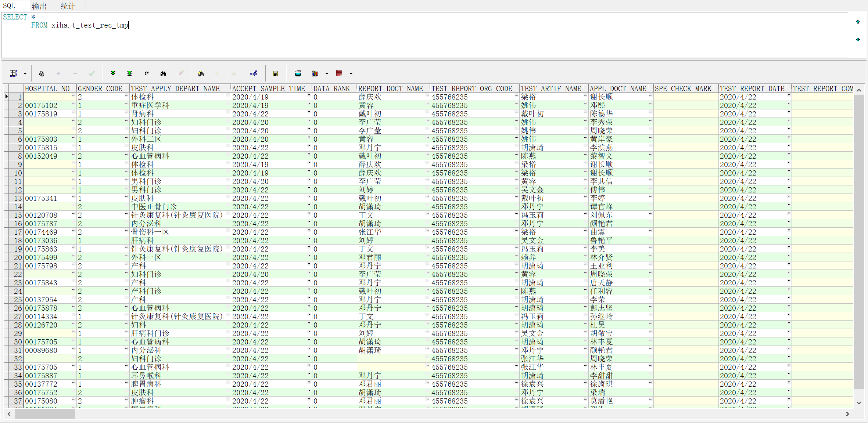The width and height of the screenshot is (868, 423).
Task: Click the lock icon to edit data
Action: pos(42,73)
